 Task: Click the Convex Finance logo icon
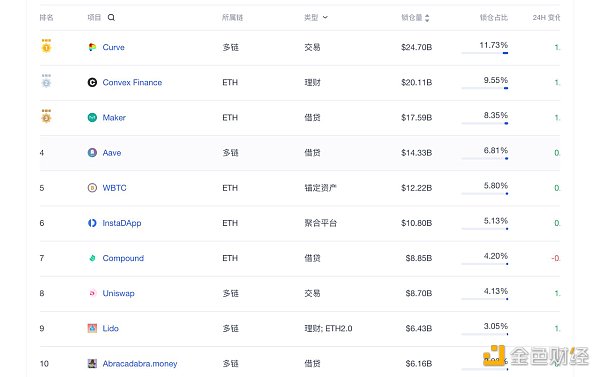click(92, 82)
